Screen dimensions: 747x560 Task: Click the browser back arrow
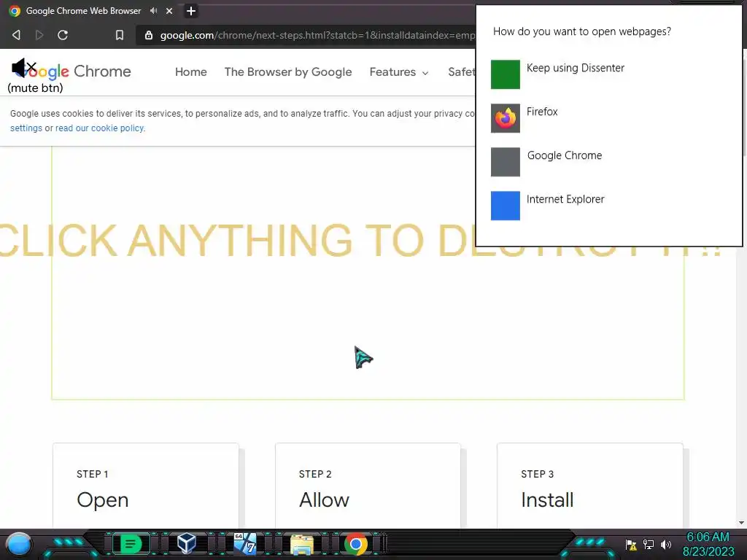(16, 35)
